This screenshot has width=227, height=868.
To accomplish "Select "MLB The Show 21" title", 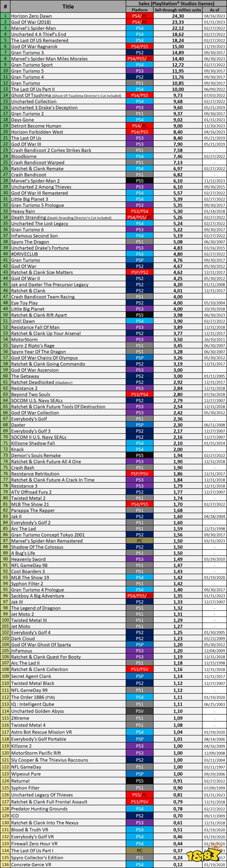I will pos(30,504).
